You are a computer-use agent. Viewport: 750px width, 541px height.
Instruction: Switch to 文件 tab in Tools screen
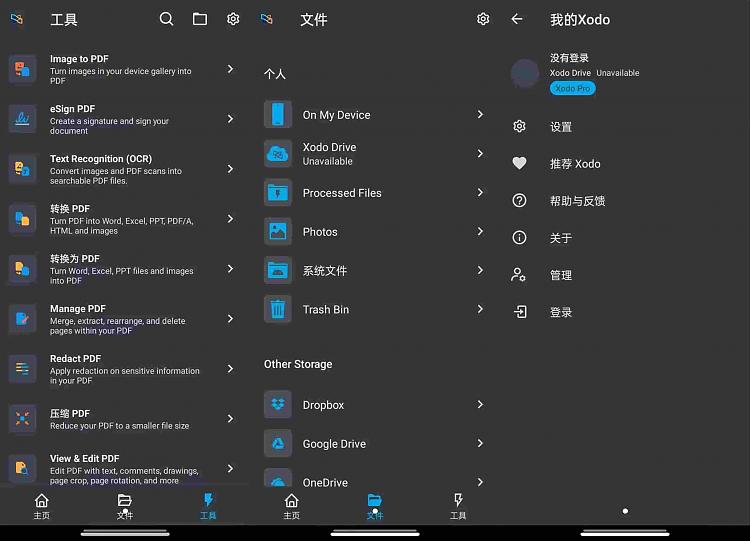coord(125,506)
